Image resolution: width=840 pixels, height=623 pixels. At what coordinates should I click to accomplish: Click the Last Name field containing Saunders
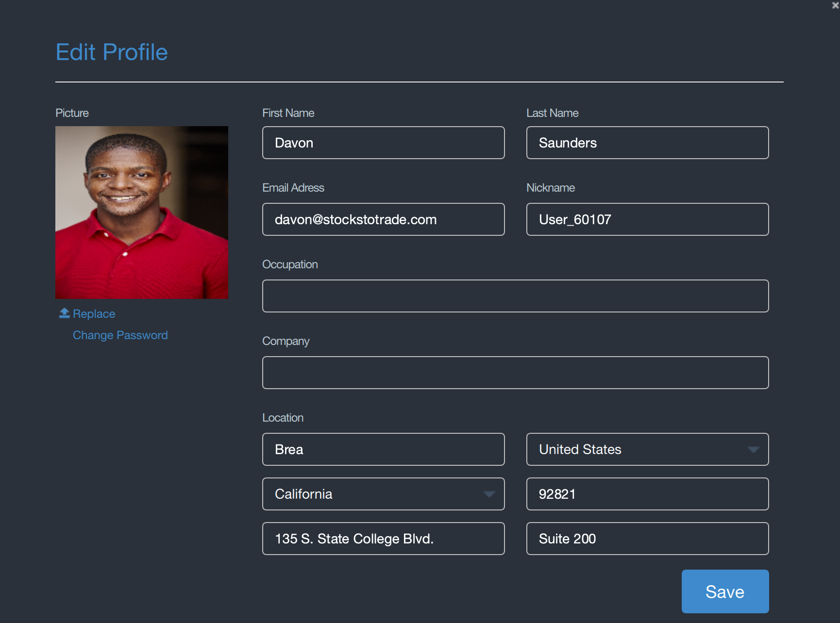647,143
